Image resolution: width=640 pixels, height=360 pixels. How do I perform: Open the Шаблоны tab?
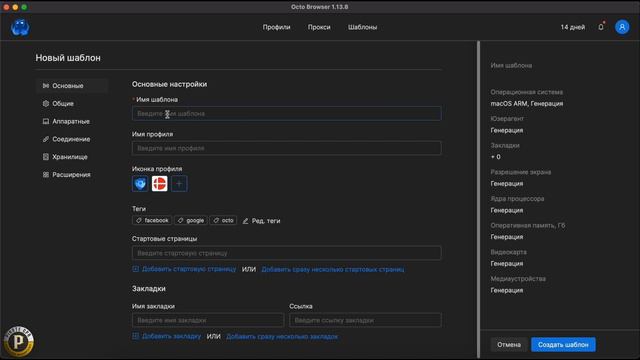(x=362, y=27)
